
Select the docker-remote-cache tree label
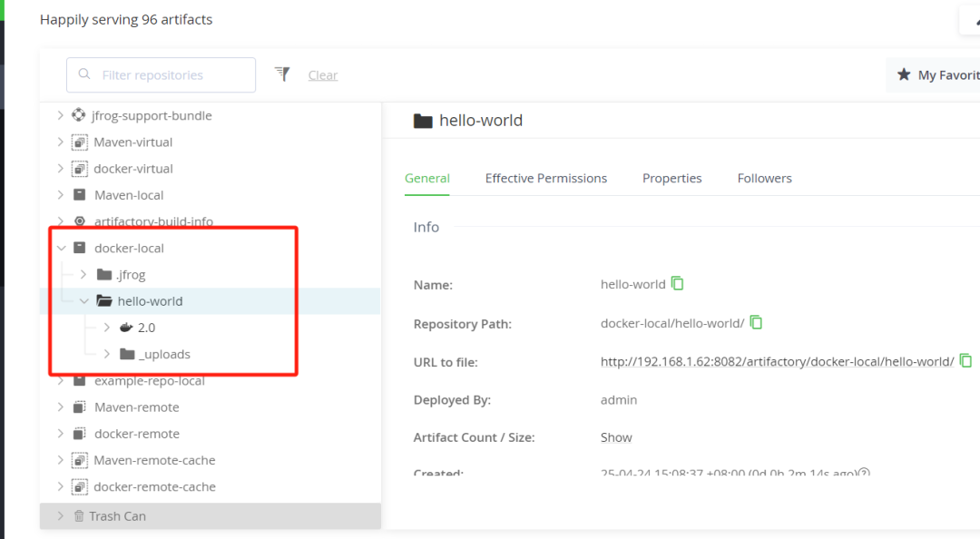pos(155,486)
